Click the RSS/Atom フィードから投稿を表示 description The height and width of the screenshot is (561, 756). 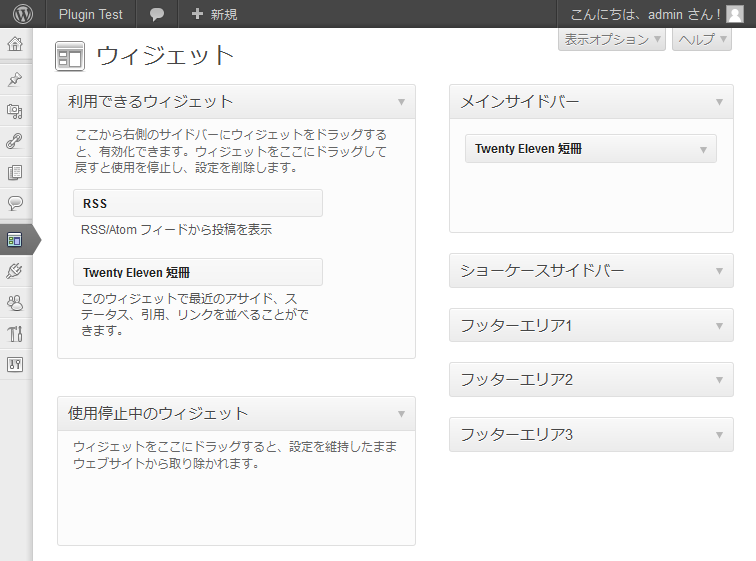pos(176,229)
